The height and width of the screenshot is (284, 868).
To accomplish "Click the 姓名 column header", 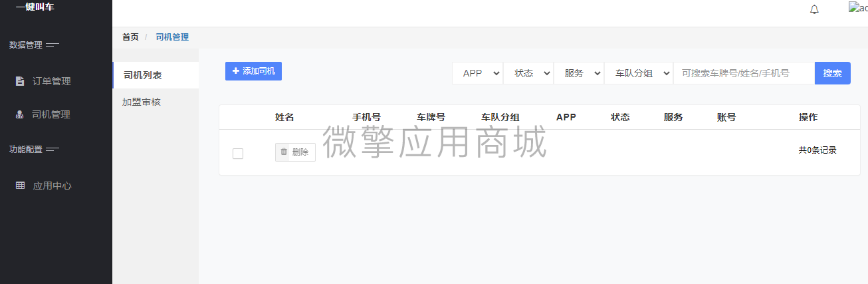I will [284, 117].
